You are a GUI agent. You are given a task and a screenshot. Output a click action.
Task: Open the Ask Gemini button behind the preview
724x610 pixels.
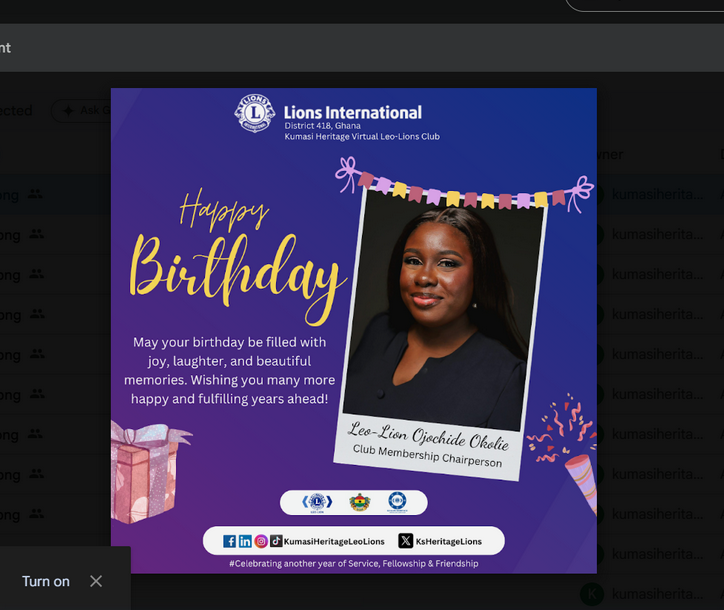tap(82, 111)
